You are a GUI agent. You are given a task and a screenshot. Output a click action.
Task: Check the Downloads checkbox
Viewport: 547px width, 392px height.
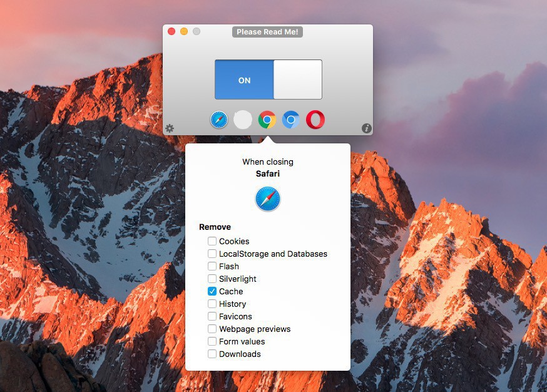point(213,354)
